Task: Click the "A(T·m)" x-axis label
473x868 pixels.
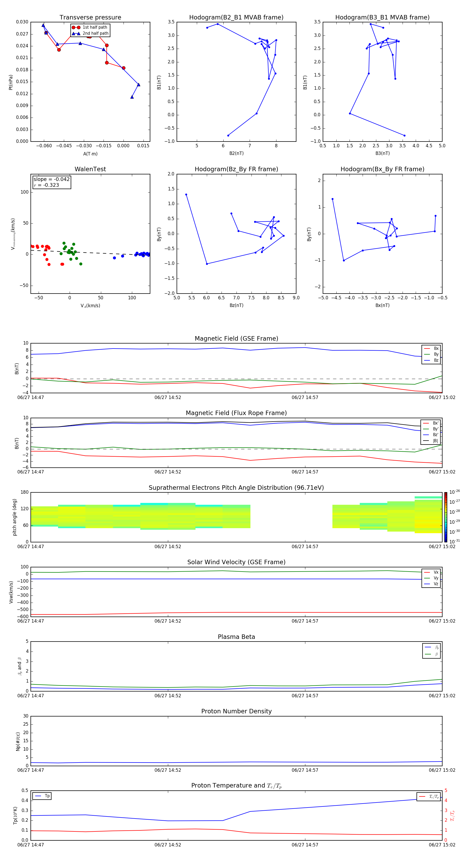Action: tap(90, 154)
